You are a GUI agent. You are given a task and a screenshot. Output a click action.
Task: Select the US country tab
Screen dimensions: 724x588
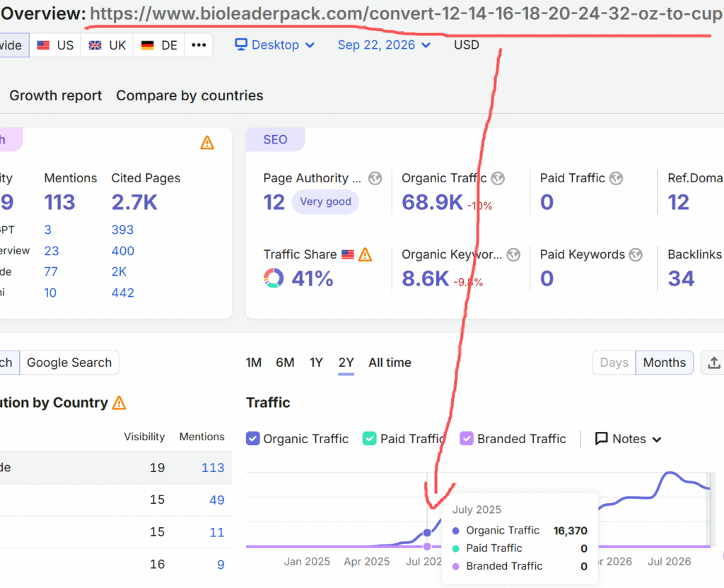(55, 45)
